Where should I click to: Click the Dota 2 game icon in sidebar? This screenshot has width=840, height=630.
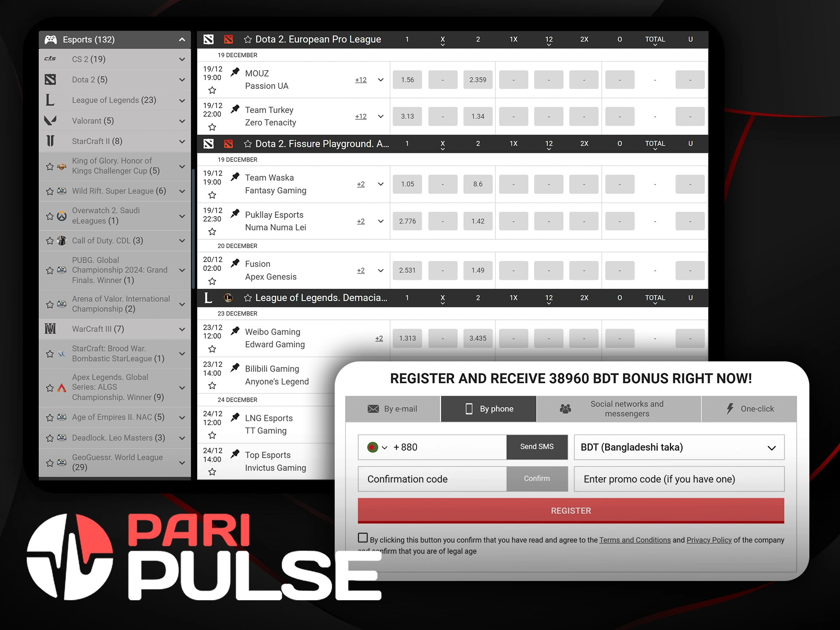51,80
